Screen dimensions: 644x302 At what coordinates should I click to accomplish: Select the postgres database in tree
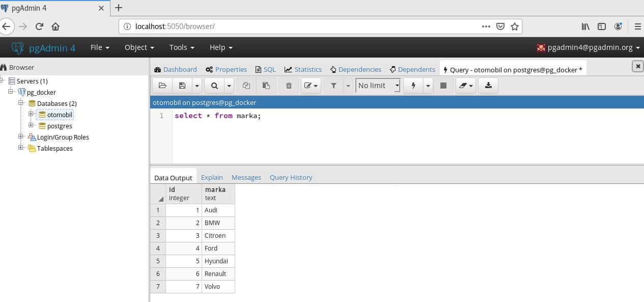point(60,126)
